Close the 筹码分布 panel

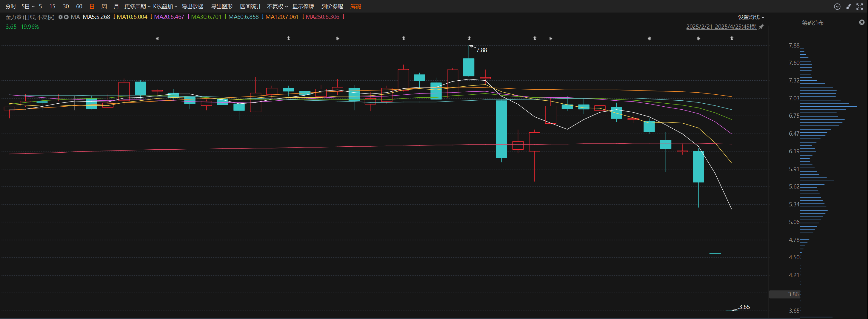(x=862, y=22)
